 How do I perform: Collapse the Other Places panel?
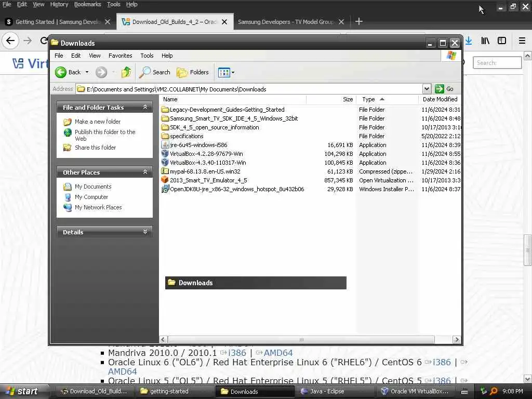[145, 172]
